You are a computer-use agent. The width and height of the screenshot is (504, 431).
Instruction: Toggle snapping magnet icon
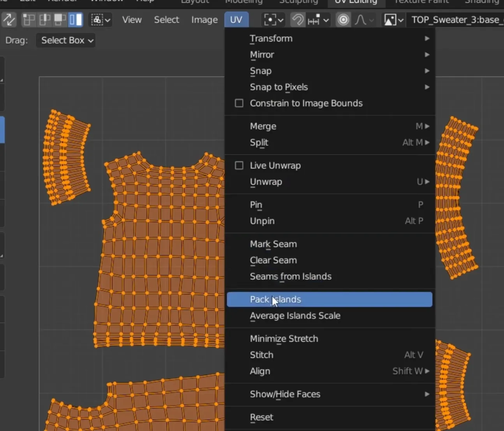298,20
